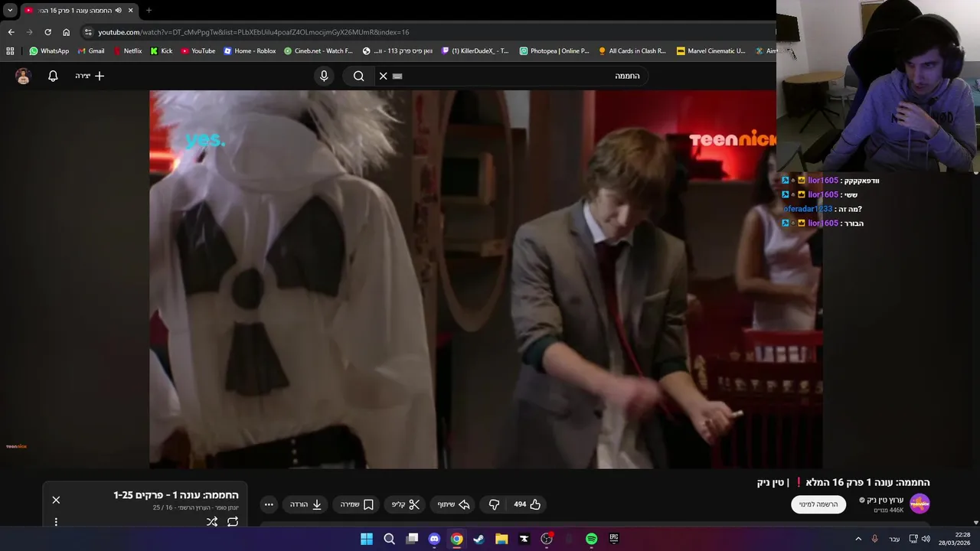Image resolution: width=980 pixels, height=551 pixels.
Task: Like the video (494)
Action: 528,504
